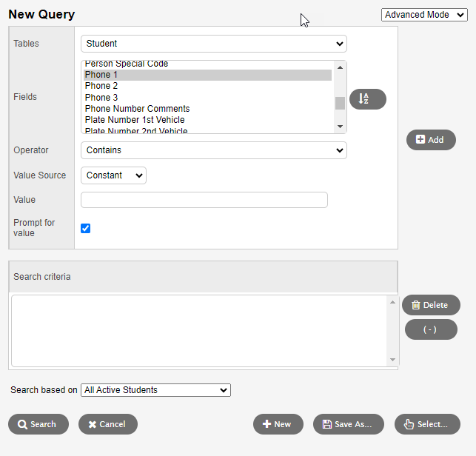This screenshot has height=456, width=476.
Task: Choose Phone Number Comments field
Action: tap(137, 109)
